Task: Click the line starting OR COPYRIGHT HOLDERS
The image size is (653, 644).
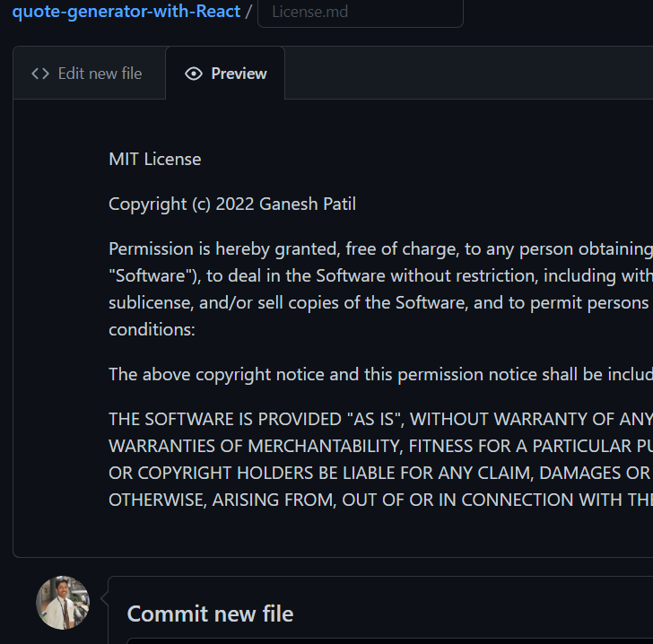Action: (x=380, y=473)
